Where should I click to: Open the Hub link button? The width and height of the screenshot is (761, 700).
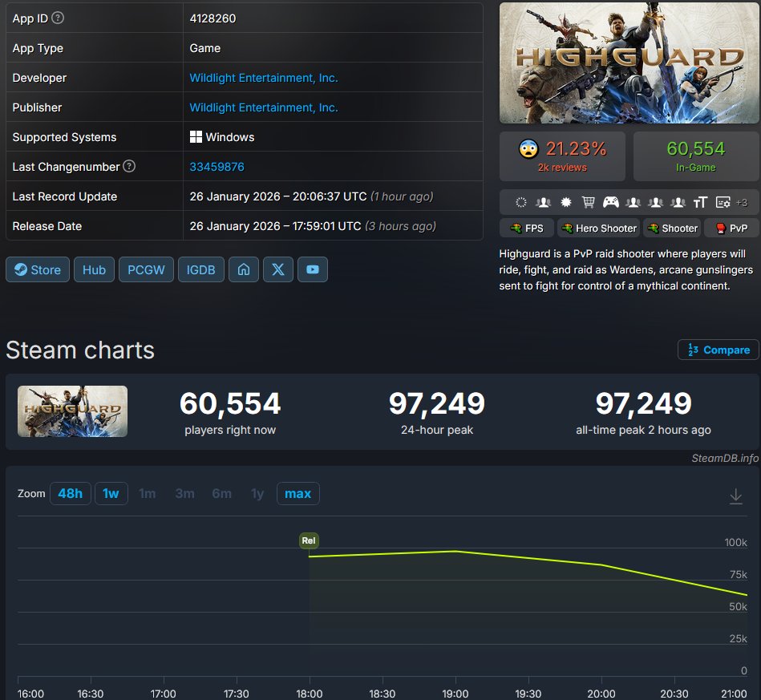click(94, 269)
